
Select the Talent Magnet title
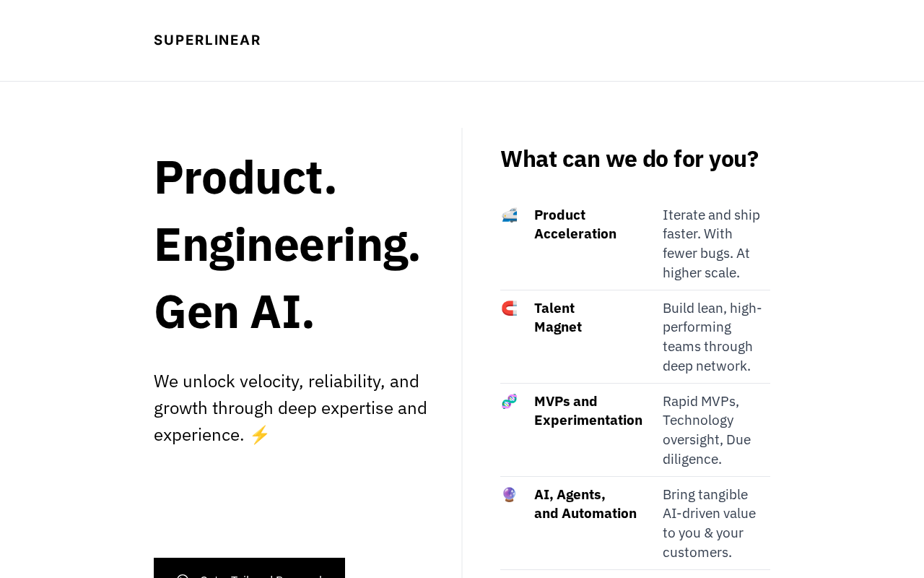558,318
